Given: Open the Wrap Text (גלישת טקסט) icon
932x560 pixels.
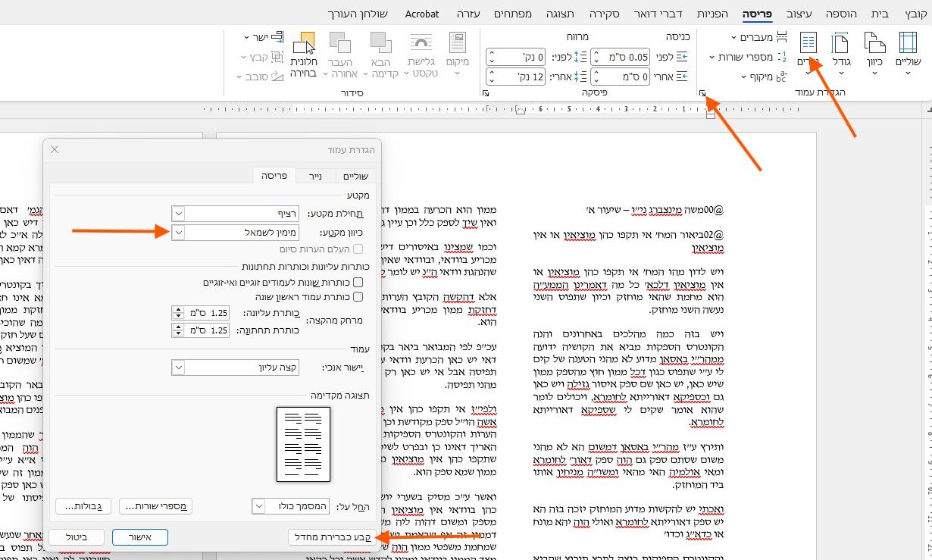Looking at the screenshot, I should point(422,55).
